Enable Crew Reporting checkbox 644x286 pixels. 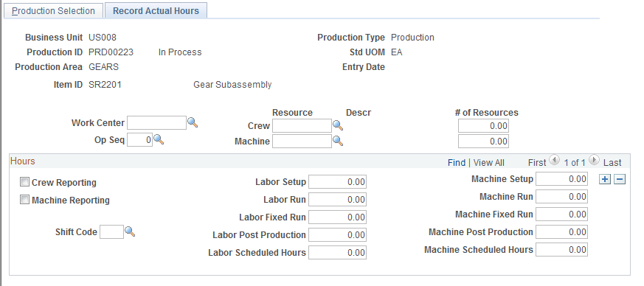pyautogui.click(x=24, y=182)
